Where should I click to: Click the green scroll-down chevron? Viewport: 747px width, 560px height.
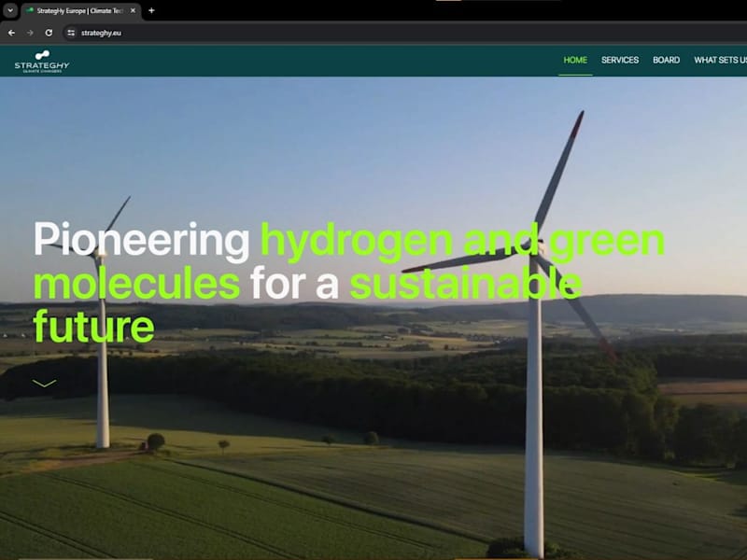44,384
